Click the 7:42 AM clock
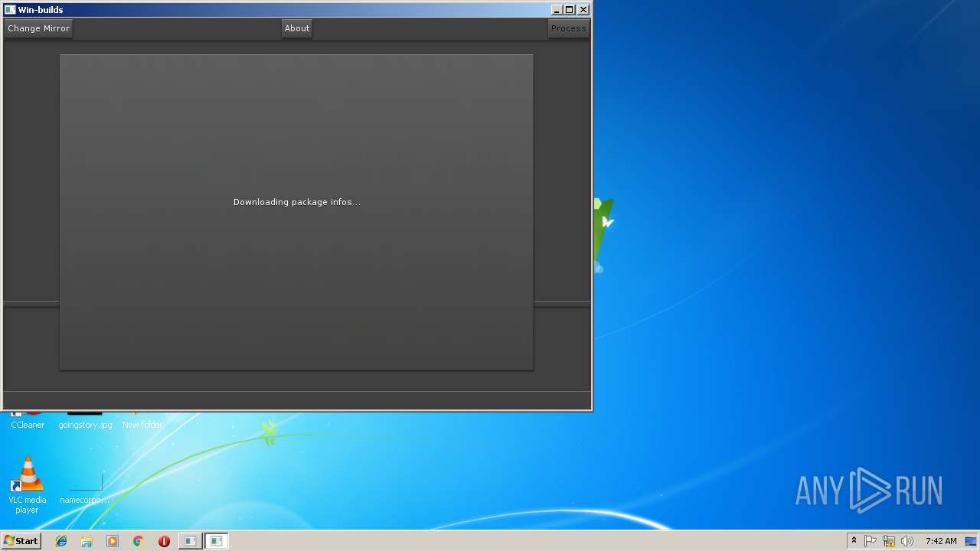The width and height of the screenshot is (980, 551). point(941,541)
